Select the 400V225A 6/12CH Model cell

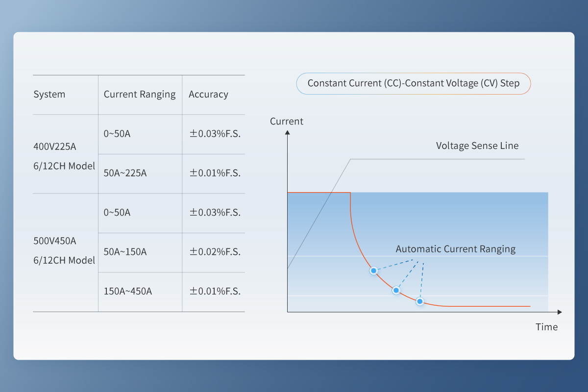click(x=64, y=156)
